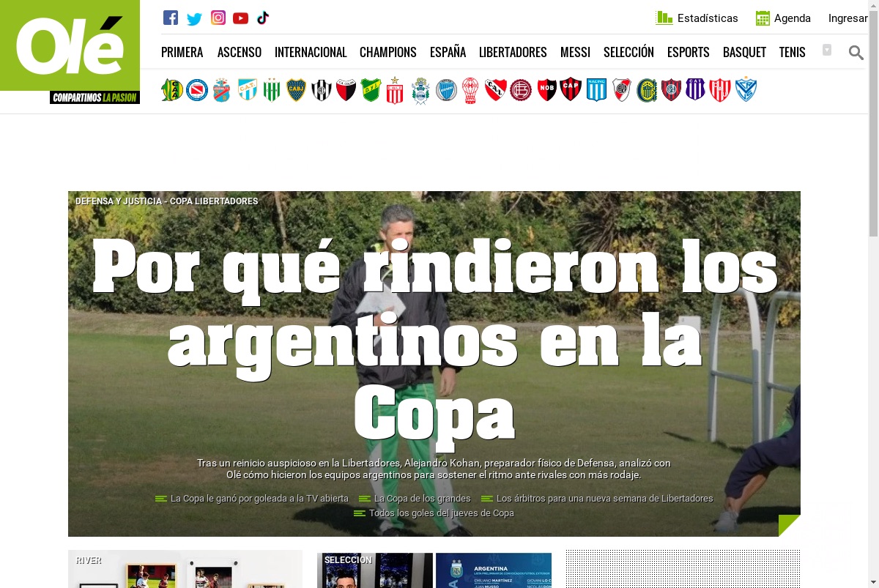Open the LIBERTADORES section

[513, 52]
